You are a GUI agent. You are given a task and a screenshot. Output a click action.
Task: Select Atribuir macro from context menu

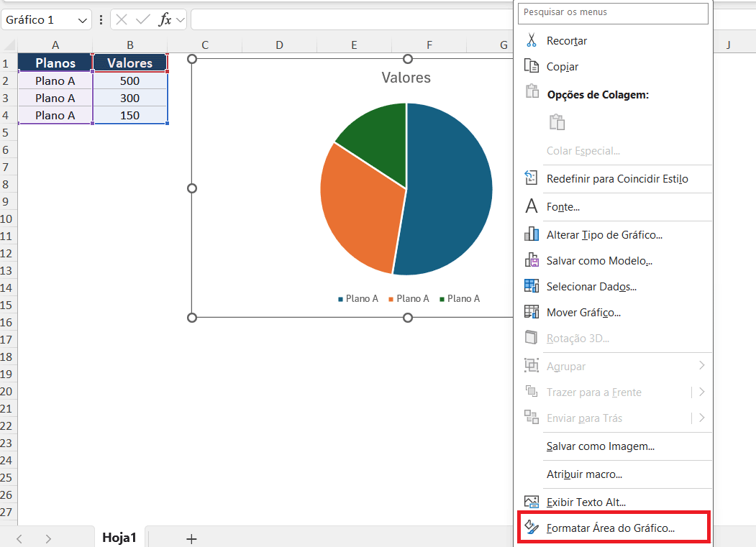pos(584,474)
